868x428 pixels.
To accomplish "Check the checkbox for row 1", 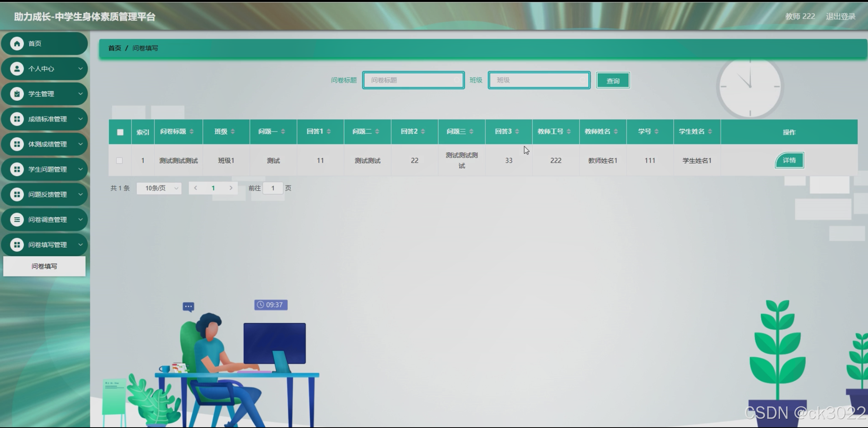I will 119,161.
